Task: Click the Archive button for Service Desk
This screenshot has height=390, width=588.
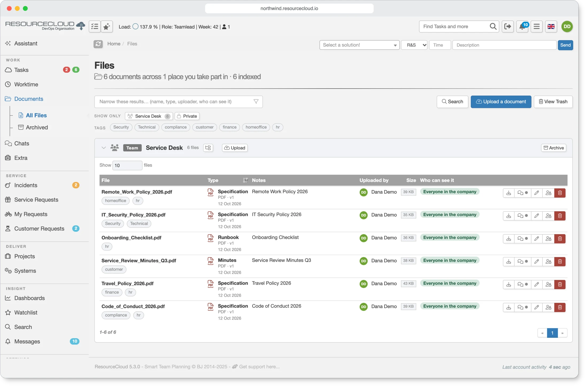Action: [554, 148]
